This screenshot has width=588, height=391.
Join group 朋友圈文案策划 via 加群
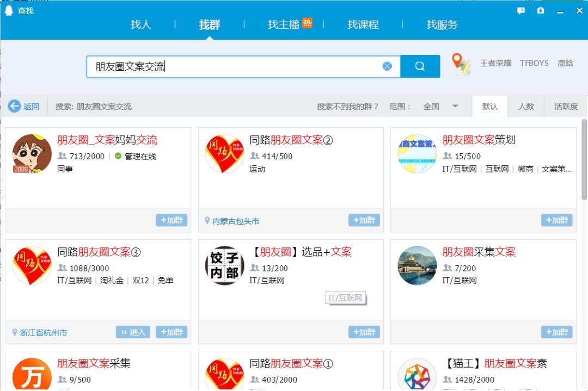click(556, 220)
